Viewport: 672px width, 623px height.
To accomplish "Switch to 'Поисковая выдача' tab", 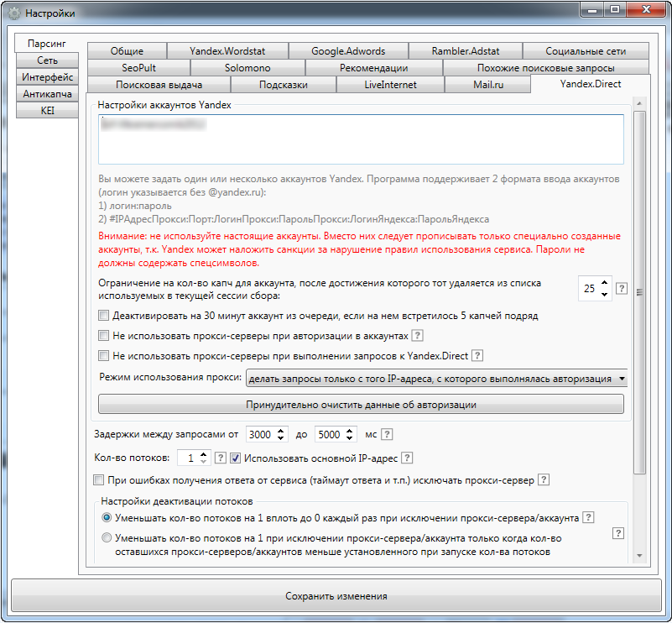I will point(159,85).
